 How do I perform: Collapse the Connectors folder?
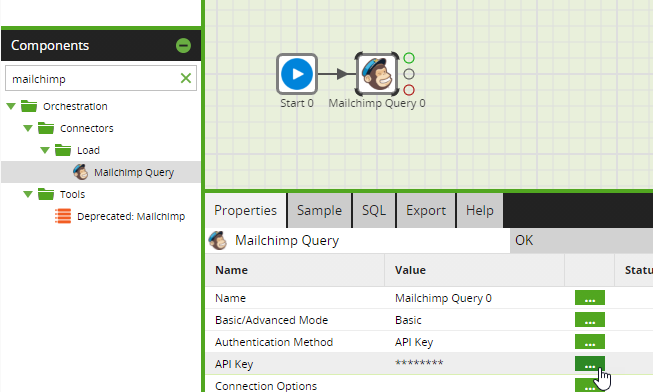pos(28,128)
